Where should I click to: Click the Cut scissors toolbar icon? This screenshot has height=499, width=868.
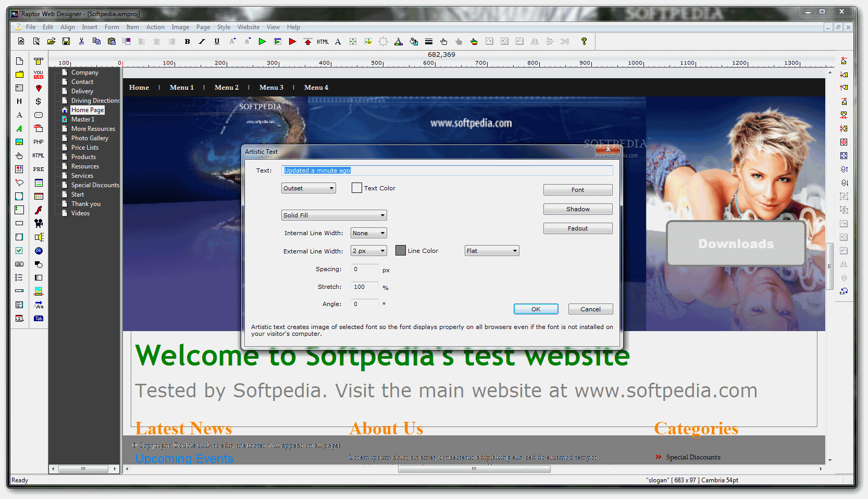[x=81, y=41]
